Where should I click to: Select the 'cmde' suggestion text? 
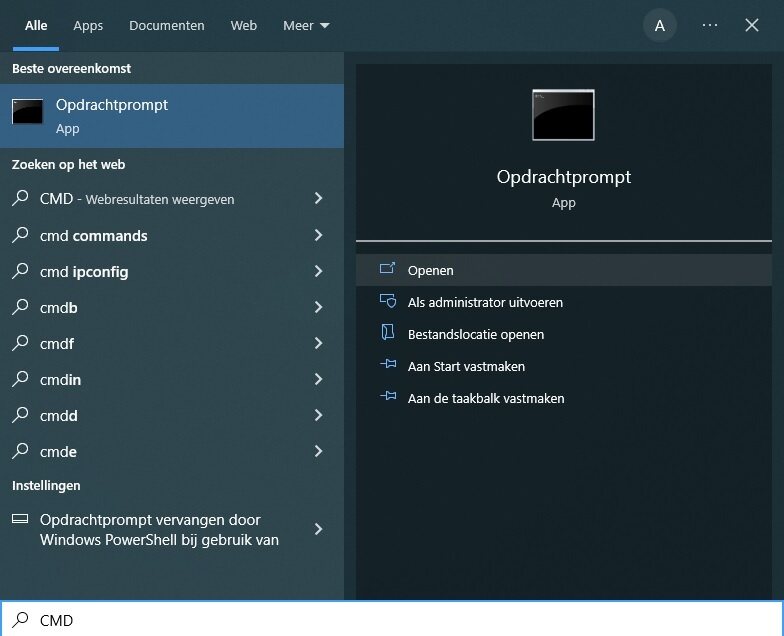pos(58,452)
